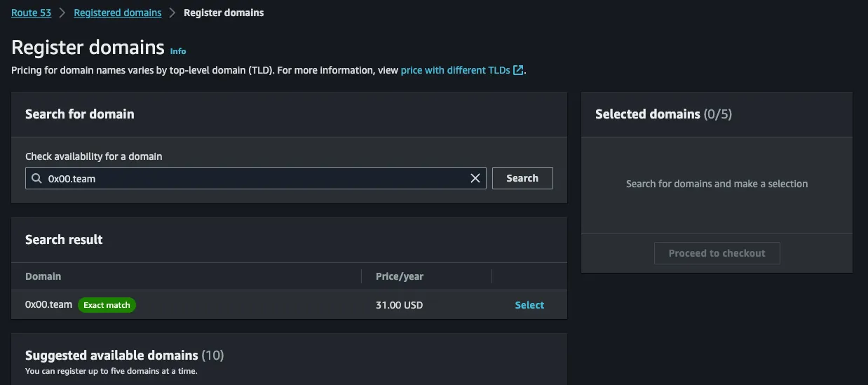868x385 pixels.
Task: Click the Proceed to checkout button
Action: pos(717,253)
